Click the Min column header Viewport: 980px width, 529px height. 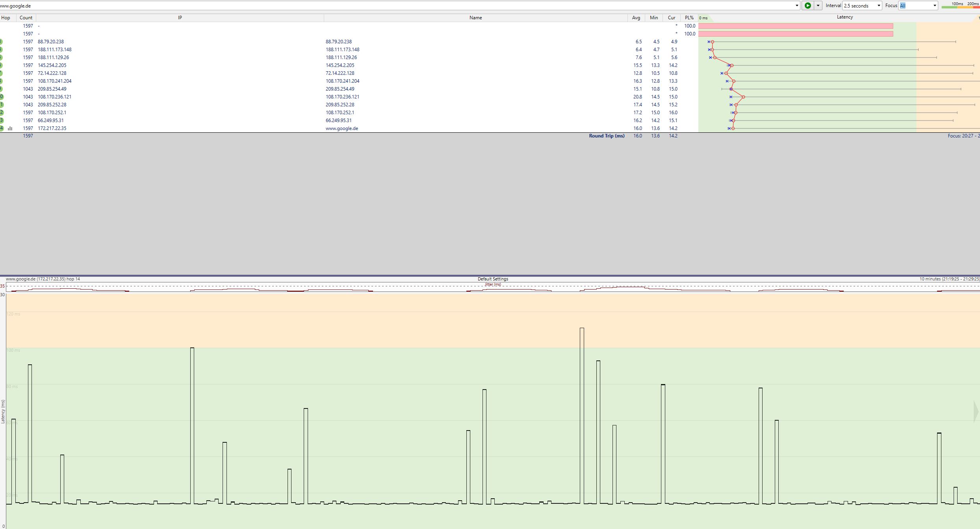click(654, 18)
